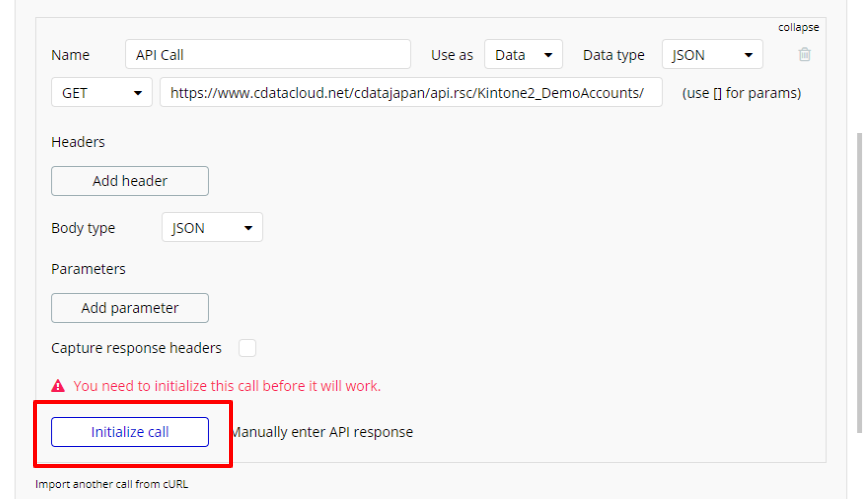Click the GET dropdown caret arrow
868x499 pixels.
tap(138, 93)
